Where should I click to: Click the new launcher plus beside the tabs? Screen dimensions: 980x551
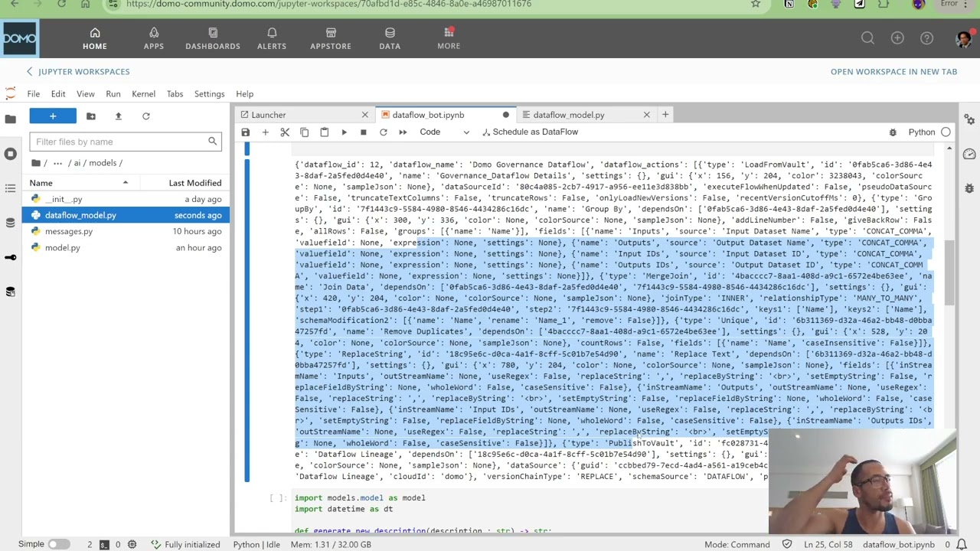click(665, 115)
